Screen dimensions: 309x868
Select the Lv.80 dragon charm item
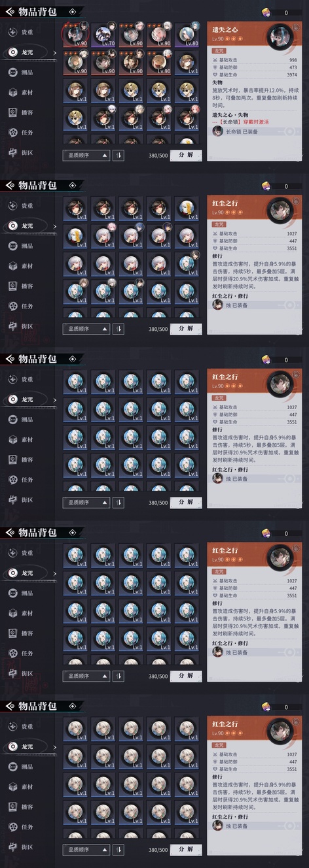[x=187, y=35]
